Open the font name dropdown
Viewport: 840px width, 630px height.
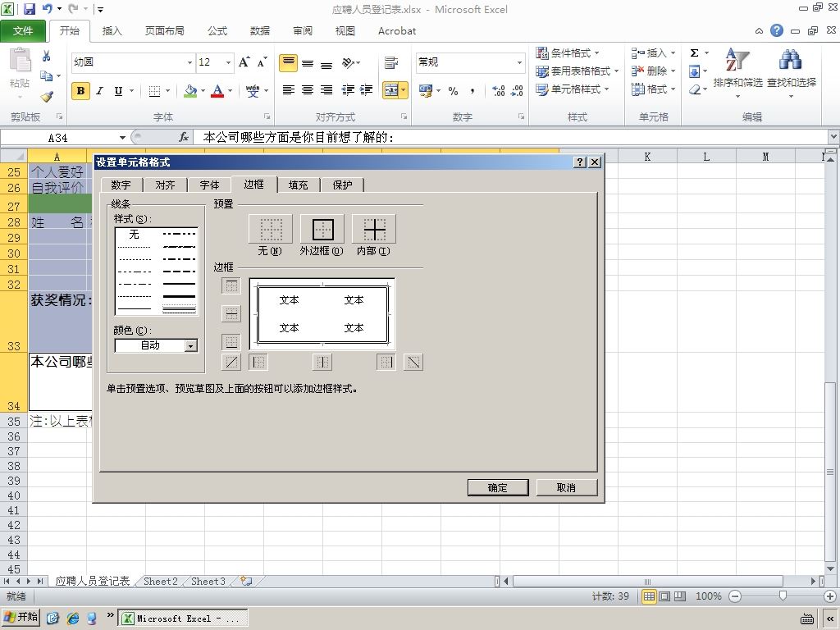tap(189, 62)
